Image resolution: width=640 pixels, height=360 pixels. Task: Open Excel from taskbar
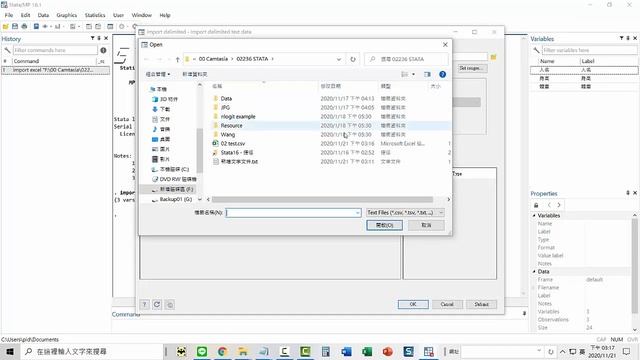coord(367,351)
